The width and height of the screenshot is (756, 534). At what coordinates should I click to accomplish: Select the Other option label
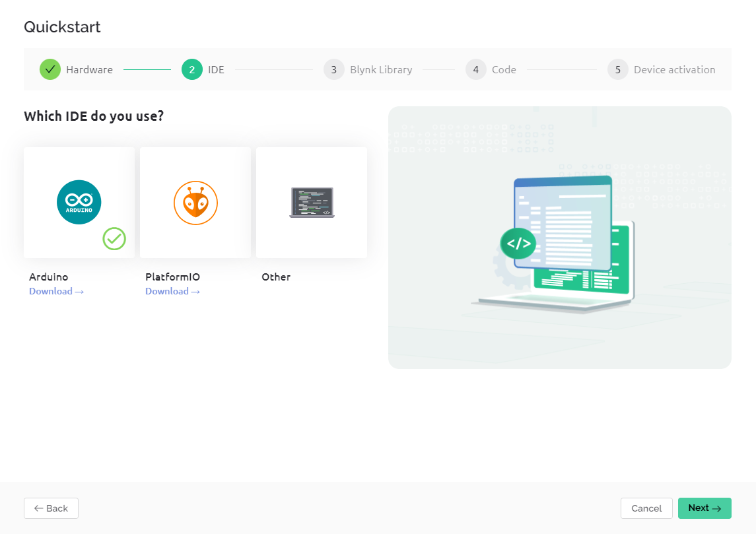(x=276, y=277)
